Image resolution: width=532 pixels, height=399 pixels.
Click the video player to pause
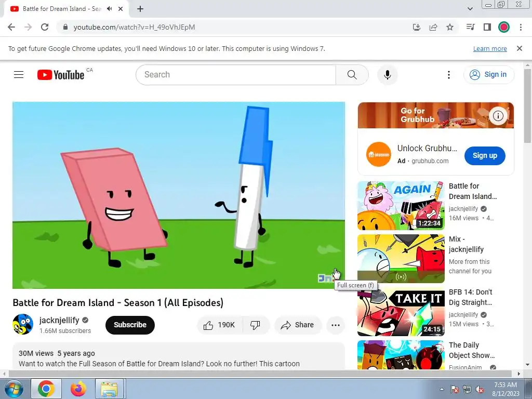point(179,195)
